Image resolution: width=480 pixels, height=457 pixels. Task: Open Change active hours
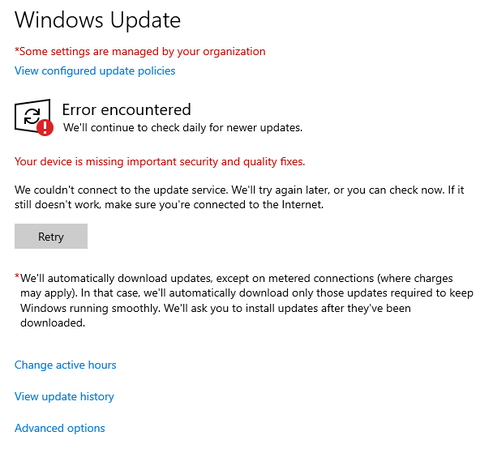[x=65, y=365]
